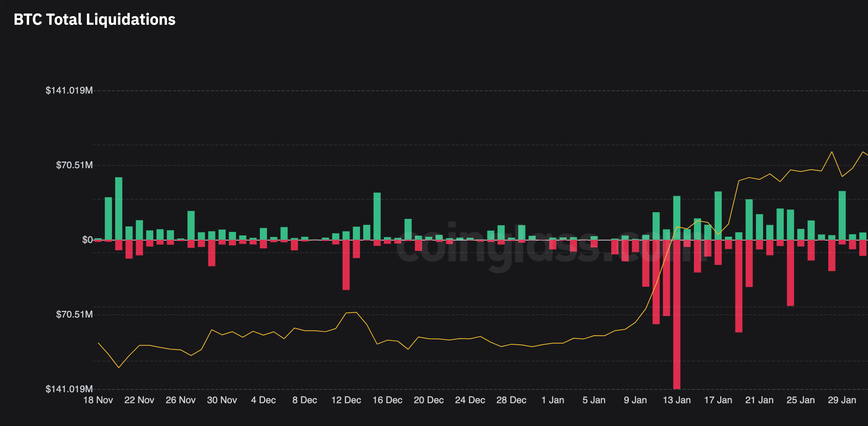
Task: Select the lower $70.51M axis label
Action: point(74,314)
